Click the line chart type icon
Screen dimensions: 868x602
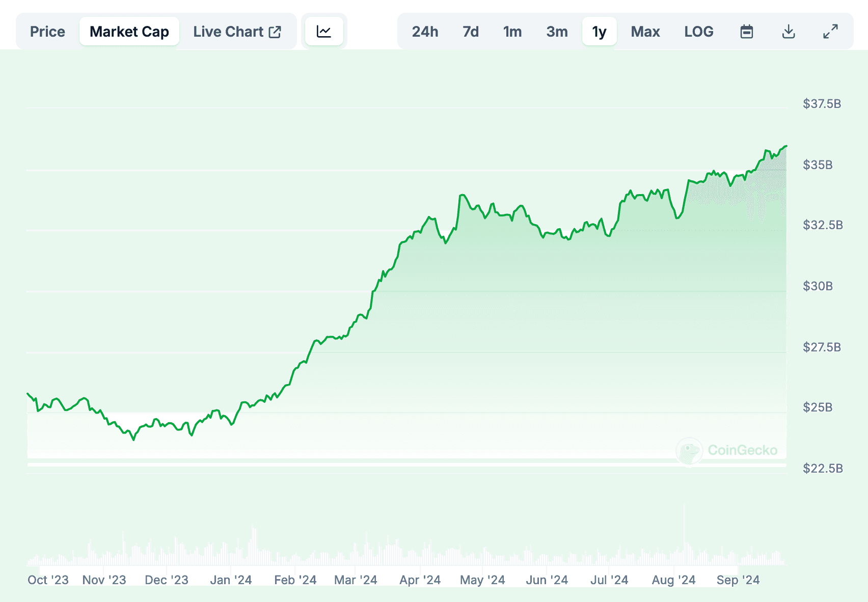(x=324, y=32)
